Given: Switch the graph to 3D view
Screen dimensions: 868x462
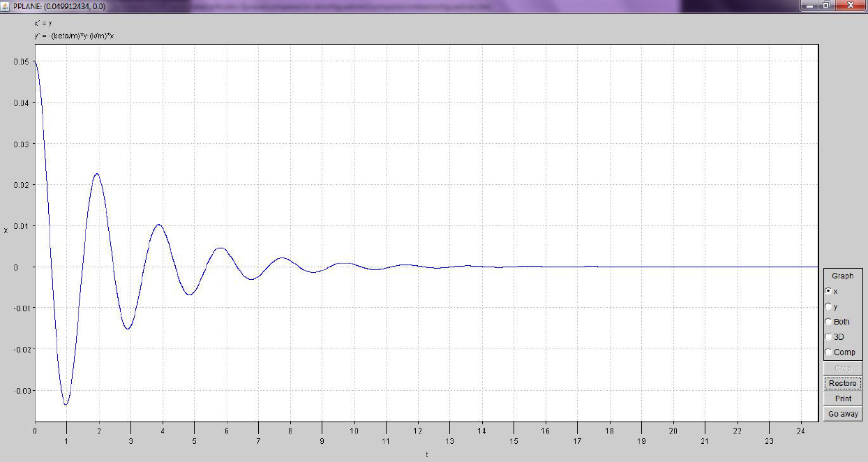Looking at the screenshot, I should (828, 337).
